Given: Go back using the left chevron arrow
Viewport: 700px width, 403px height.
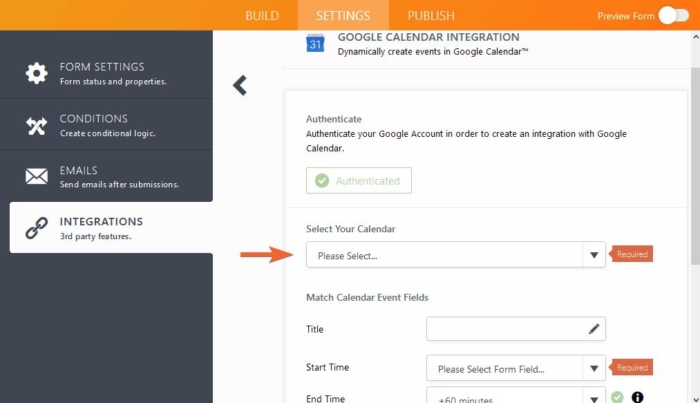Looking at the screenshot, I should pos(240,85).
